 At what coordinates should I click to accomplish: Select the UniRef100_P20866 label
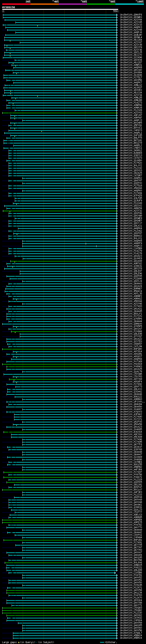click(x=131, y=331)
